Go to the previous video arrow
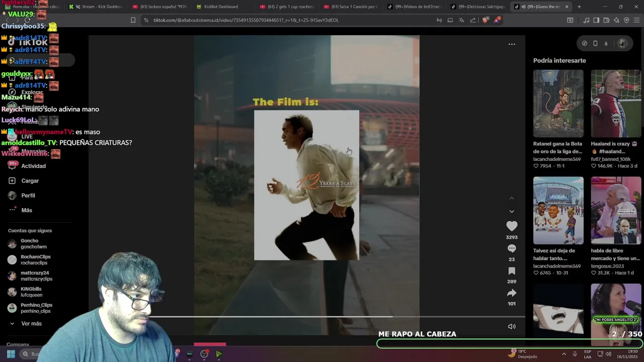 click(x=512, y=198)
